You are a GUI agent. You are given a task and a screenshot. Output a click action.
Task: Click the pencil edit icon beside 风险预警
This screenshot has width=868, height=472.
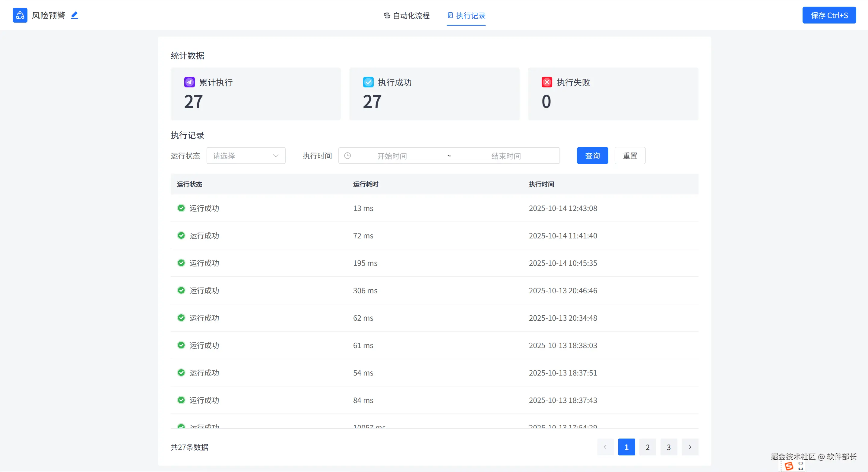click(74, 15)
